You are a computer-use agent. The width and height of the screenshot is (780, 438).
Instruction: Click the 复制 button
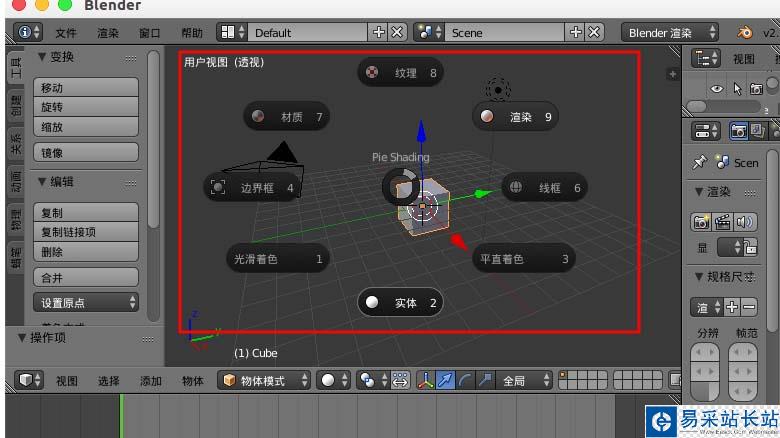click(x=86, y=213)
